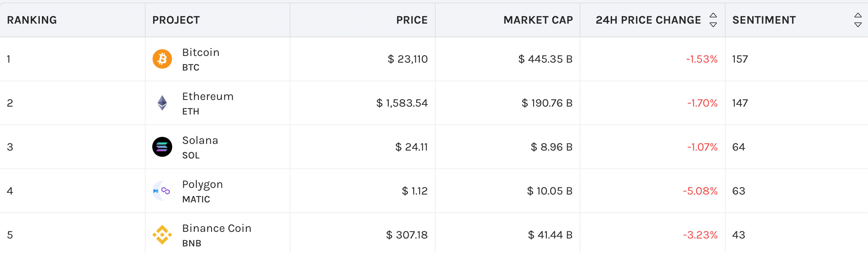Click the PRICE column header
This screenshot has width=868, height=253.
click(x=412, y=20)
